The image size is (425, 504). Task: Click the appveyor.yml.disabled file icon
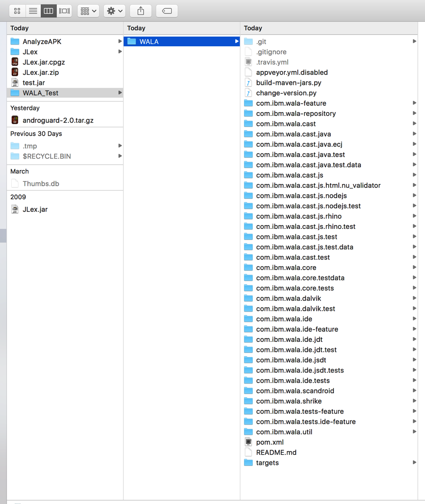(x=249, y=72)
